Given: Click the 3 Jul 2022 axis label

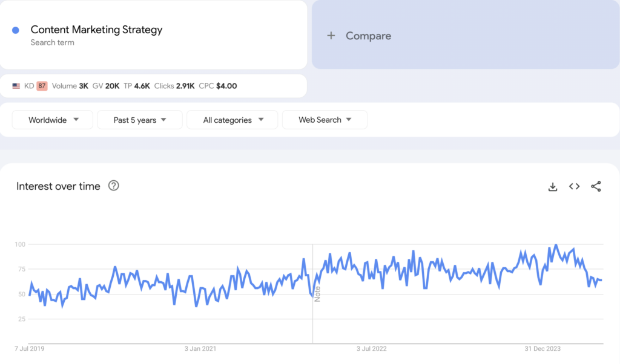Looking at the screenshot, I should pyautogui.click(x=371, y=349).
